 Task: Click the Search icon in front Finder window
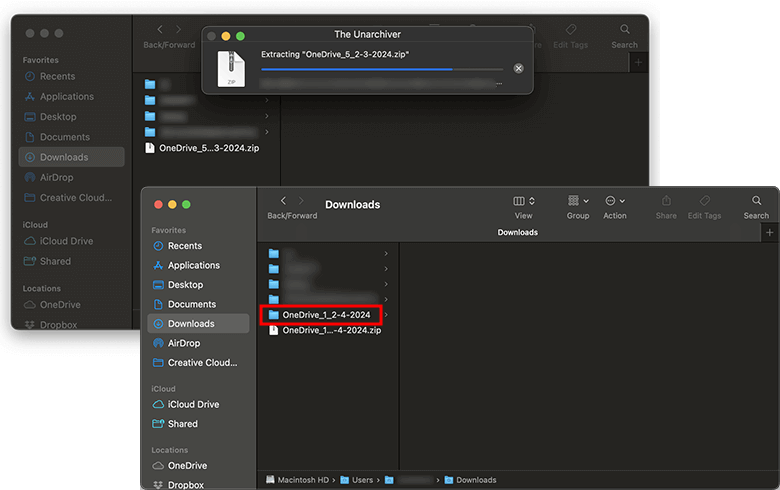[756, 200]
